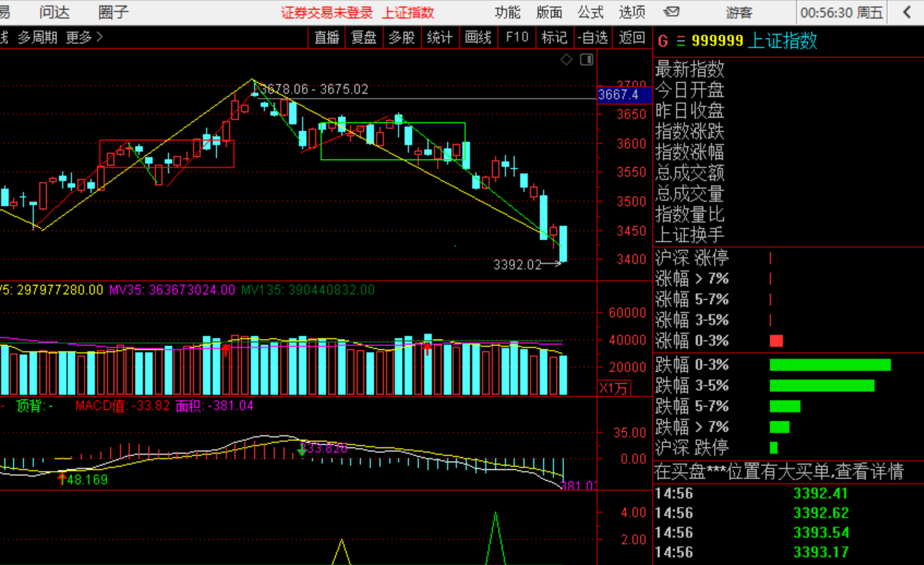Click the green three-line icon beside 999999
Image resolution: width=924 pixels, height=565 pixels.
(680, 41)
